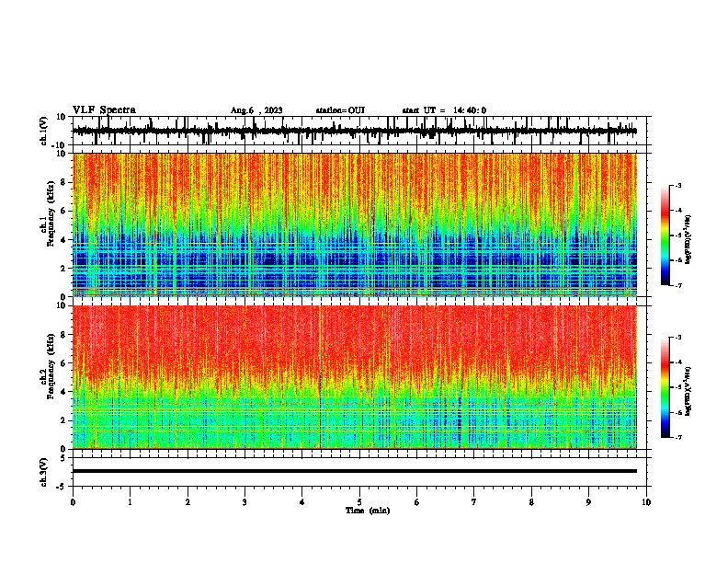The image size is (728, 563).
Task: Click the ch.1 frequency axis tick label 6
Action: [64, 211]
